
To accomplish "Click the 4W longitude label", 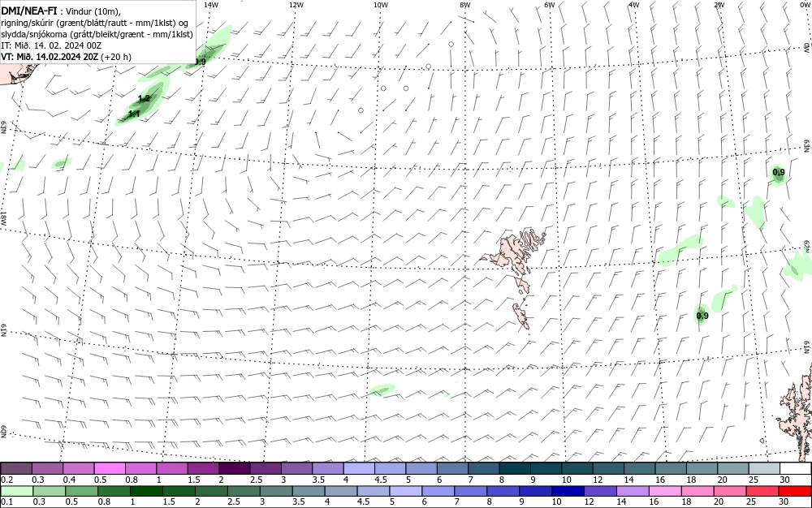I will 634,5.
